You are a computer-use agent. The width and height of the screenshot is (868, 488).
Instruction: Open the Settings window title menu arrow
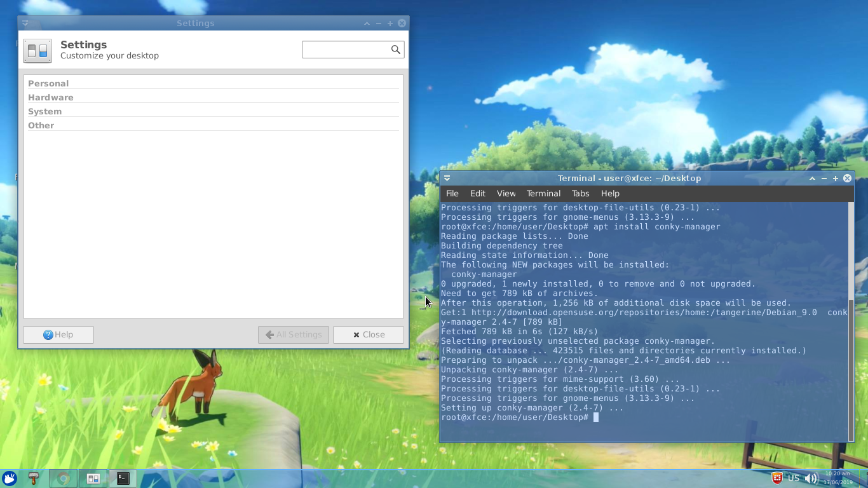(x=25, y=24)
